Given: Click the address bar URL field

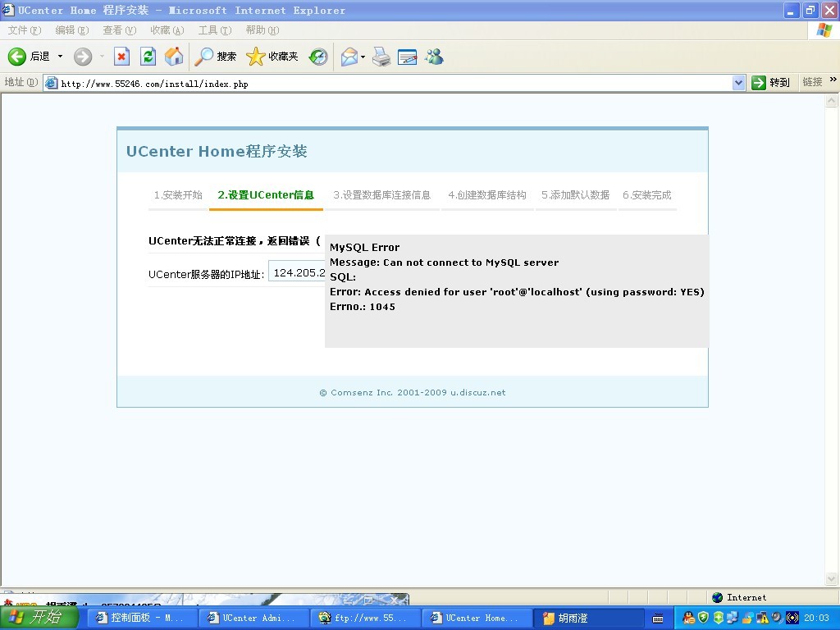Looking at the screenshot, I should 395,83.
